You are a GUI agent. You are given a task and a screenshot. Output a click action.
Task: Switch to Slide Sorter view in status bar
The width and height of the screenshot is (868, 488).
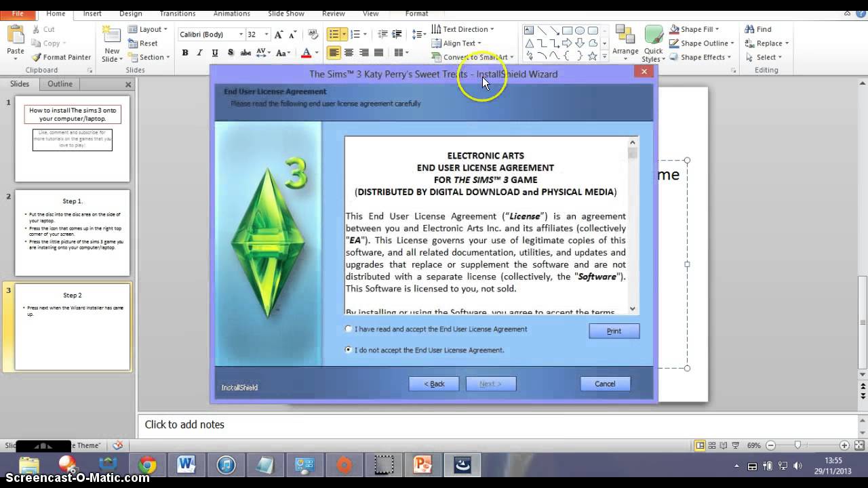[713, 445]
